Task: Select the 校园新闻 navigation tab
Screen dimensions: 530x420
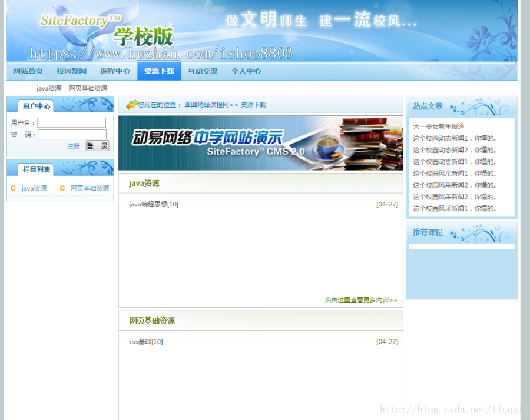Action: click(72, 71)
